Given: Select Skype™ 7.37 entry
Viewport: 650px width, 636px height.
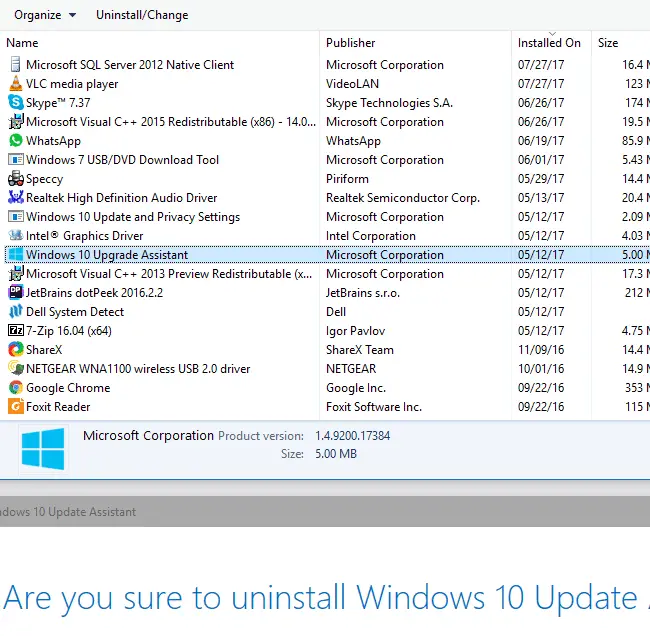Looking at the screenshot, I should tap(58, 102).
